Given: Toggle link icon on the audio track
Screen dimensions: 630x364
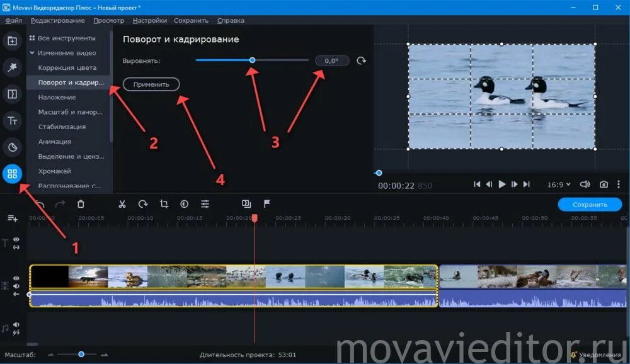Looking at the screenshot, I should click(16, 333).
